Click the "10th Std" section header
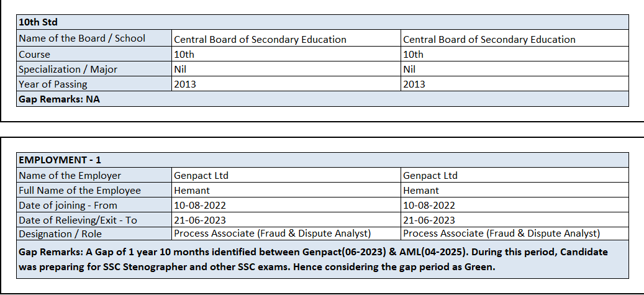This screenshot has width=644, height=295. [x=39, y=22]
